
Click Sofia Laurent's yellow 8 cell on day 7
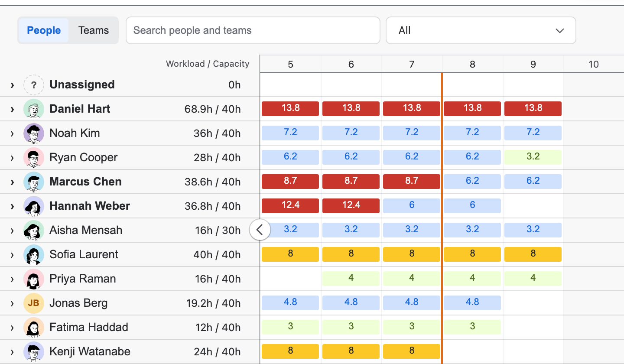pos(412,254)
